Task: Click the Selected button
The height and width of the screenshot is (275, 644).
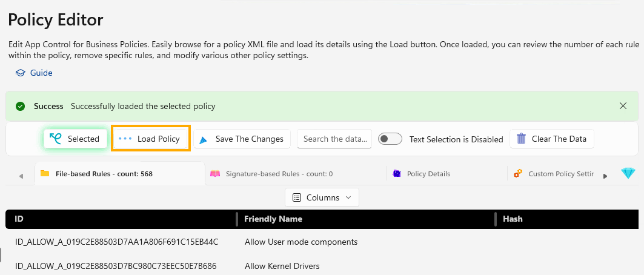Action: tap(76, 139)
